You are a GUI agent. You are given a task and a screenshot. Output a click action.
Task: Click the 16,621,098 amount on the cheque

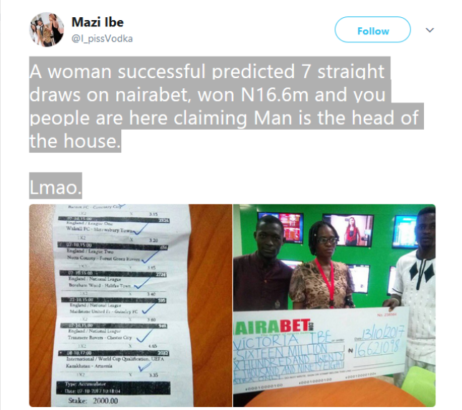[376, 348]
